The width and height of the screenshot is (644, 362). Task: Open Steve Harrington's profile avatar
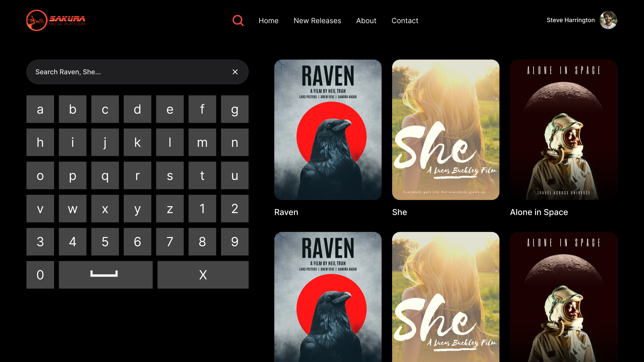(608, 20)
